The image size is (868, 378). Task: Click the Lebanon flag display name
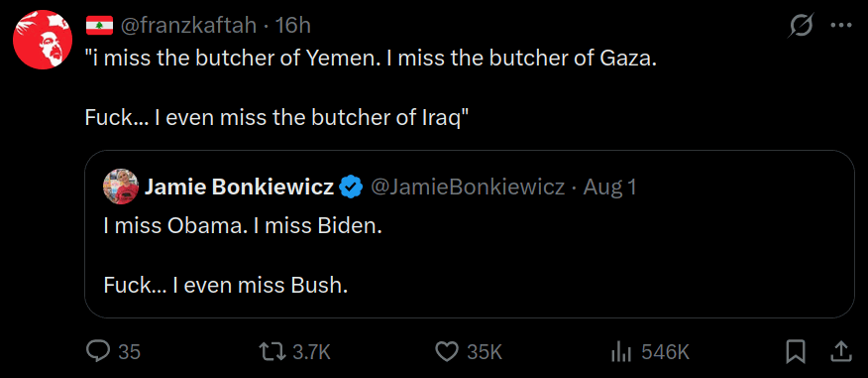click(100, 25)
